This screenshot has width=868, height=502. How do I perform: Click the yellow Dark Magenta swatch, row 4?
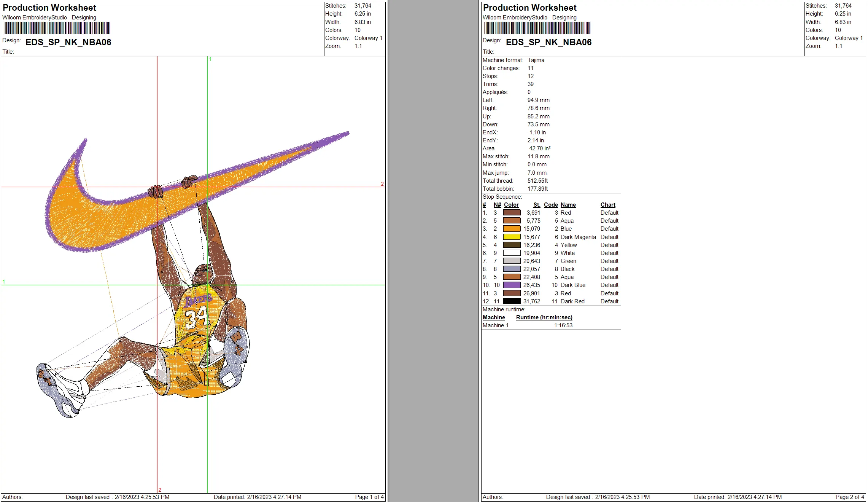click(512, 237)
